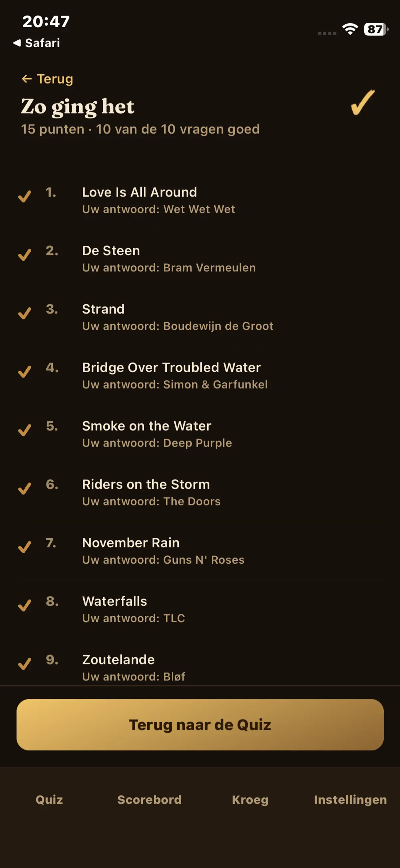
Task: Tap the Terug naar de Quiz button
Action: 200,724
